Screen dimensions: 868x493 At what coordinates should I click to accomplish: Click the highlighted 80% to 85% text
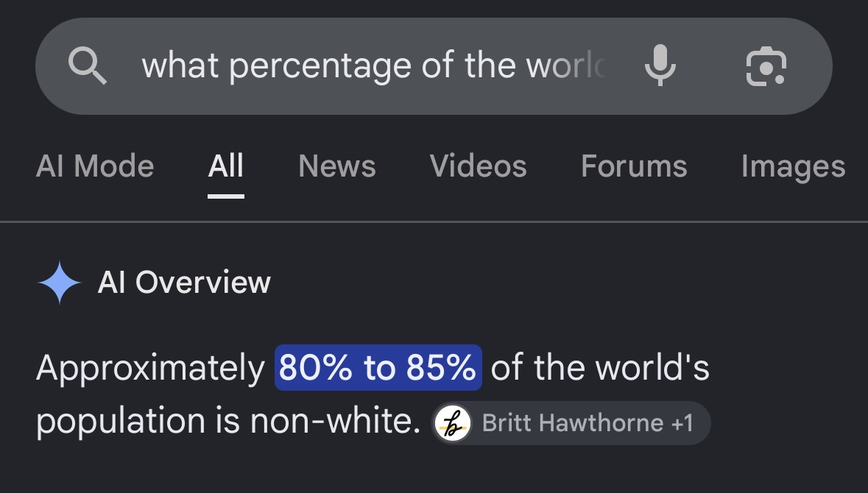378,367
